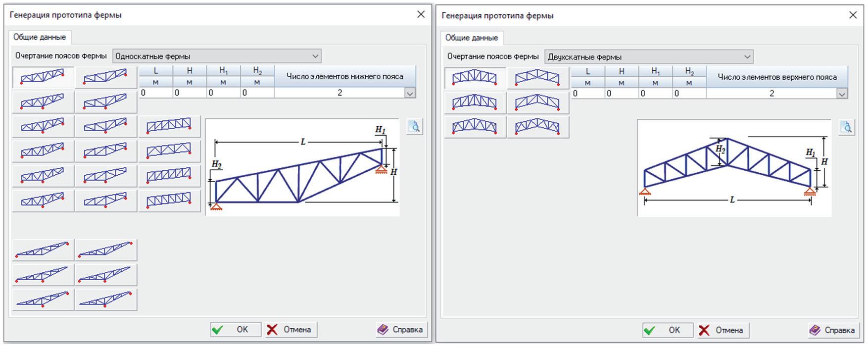Select the first single-slope truss icon
Image resolution: width=868 pixels, height=348 pixels.
point(43,77)
